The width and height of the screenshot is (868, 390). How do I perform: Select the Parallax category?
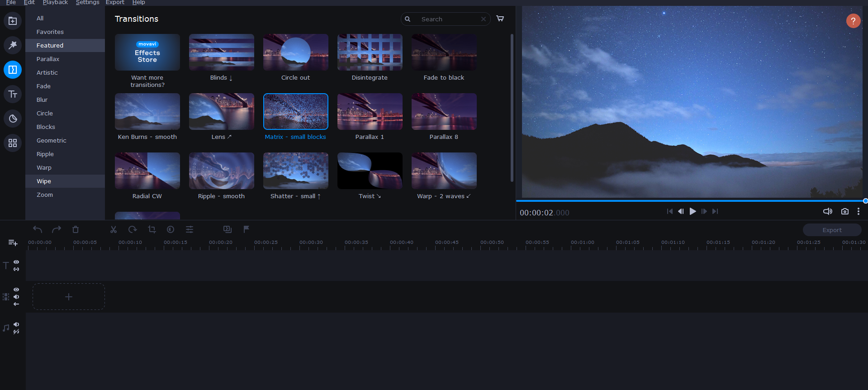click(x=65, y=59)
